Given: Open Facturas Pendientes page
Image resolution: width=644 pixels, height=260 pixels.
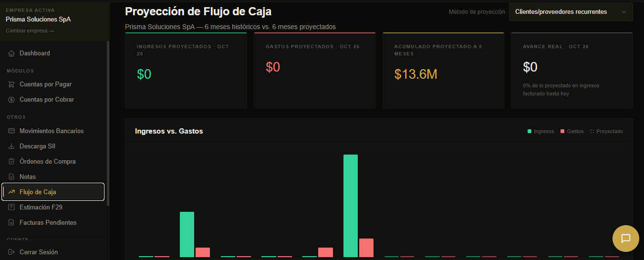Looking at the screenshot, I should point(53,223).
